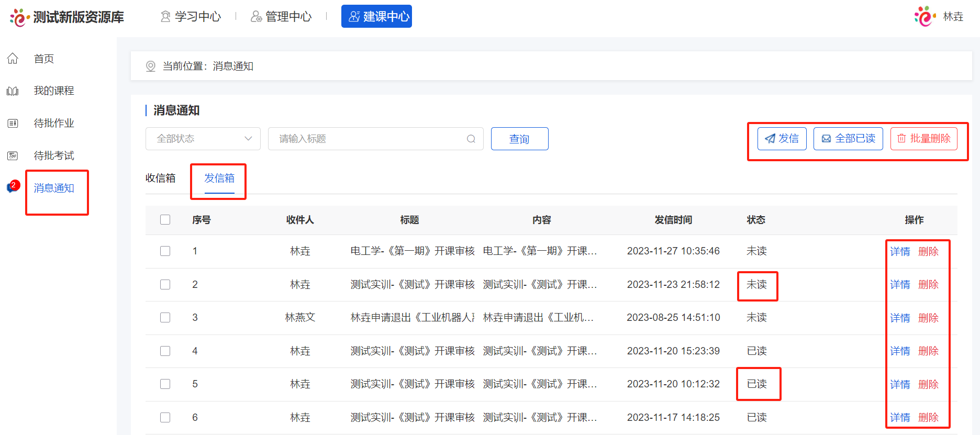
Task: Toggle the select-all checkbox in table header
Action: (x=165, y=220)
